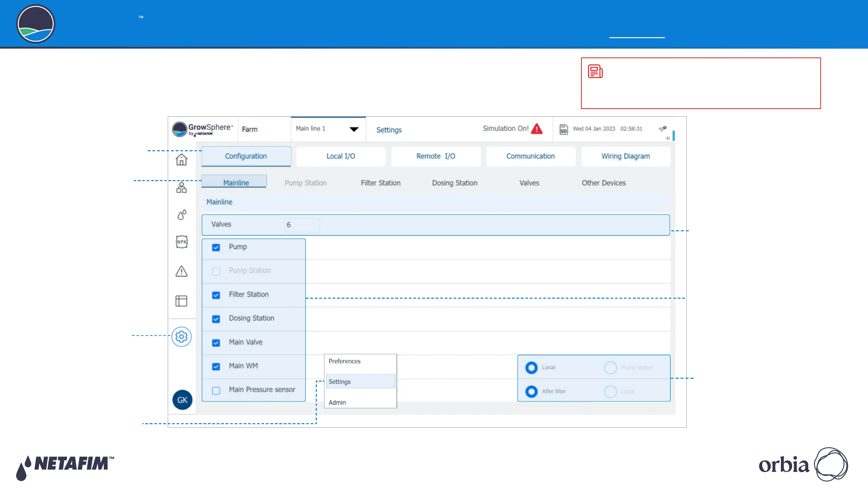
Task: Select the Local radio button
Action: click(532, 368)
